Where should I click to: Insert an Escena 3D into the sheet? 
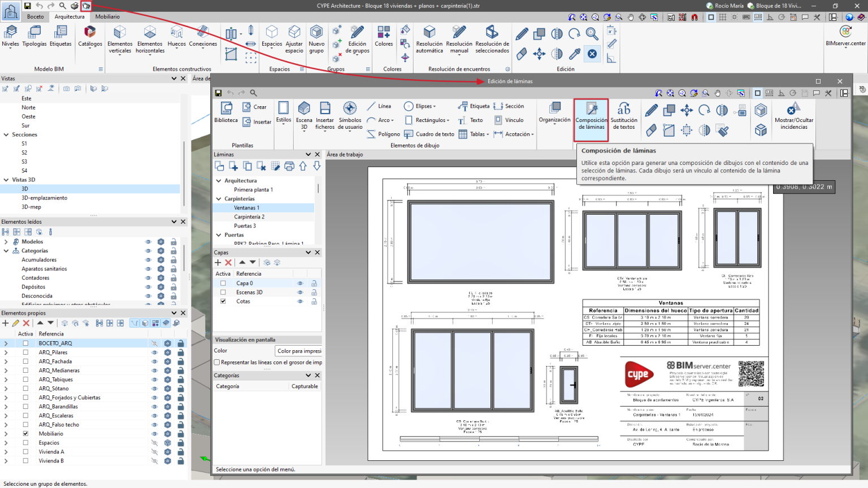click(x=304, y=115)
